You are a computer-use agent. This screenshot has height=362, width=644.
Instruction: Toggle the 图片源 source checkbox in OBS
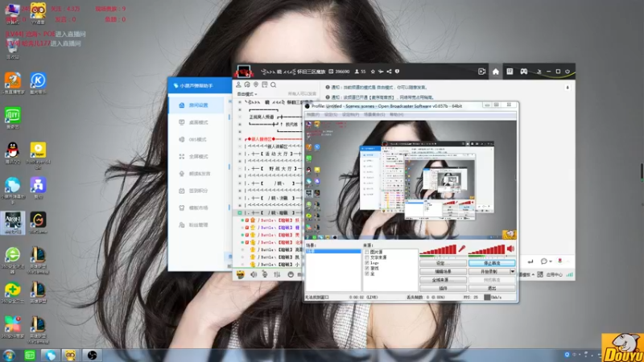(x=367, y=252)
